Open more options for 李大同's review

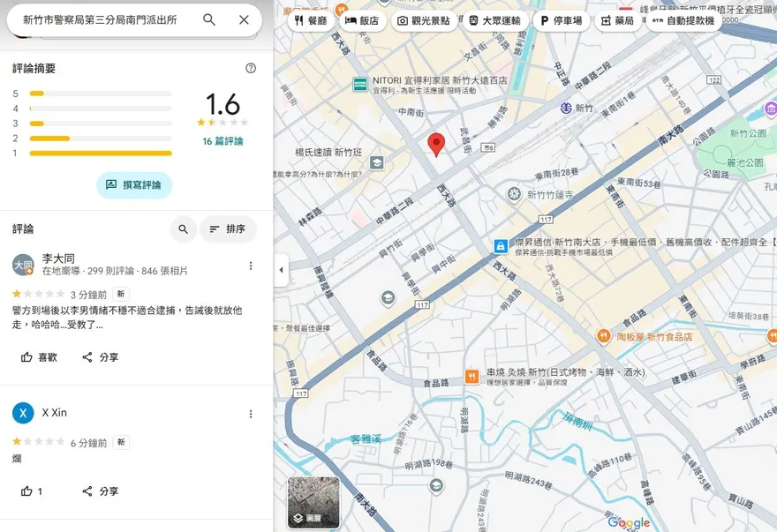(251, 266)
